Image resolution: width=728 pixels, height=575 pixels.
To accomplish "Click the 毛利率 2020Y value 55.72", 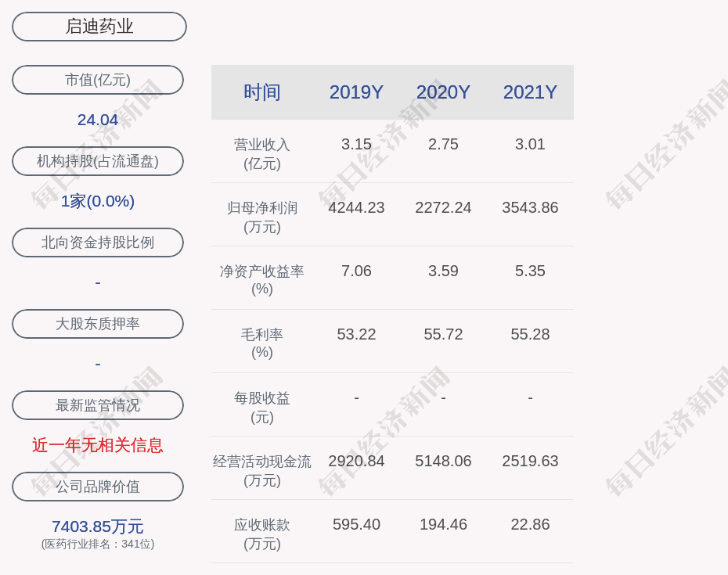I will [443, 334].
